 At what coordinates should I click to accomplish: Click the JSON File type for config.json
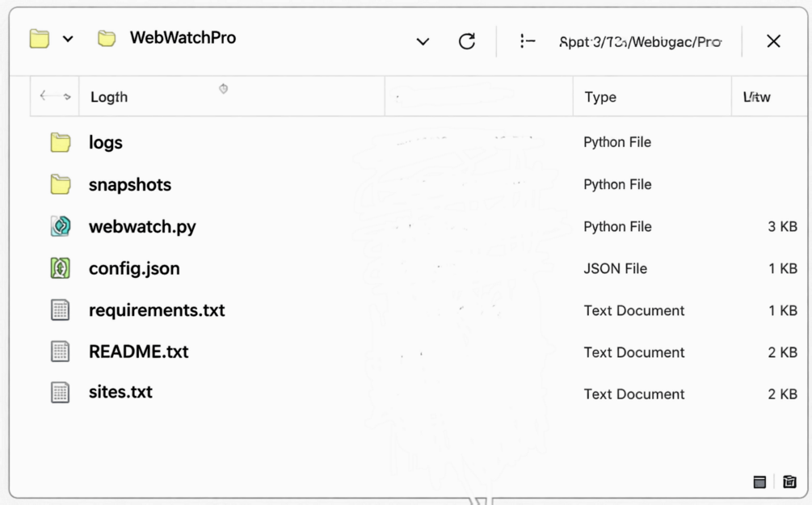(615, 269)
